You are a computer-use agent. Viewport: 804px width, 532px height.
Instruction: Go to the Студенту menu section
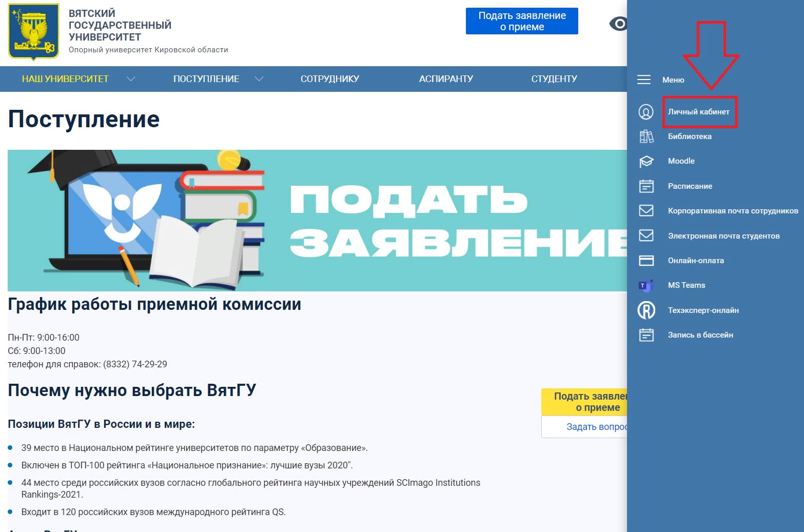click(554, 79)
